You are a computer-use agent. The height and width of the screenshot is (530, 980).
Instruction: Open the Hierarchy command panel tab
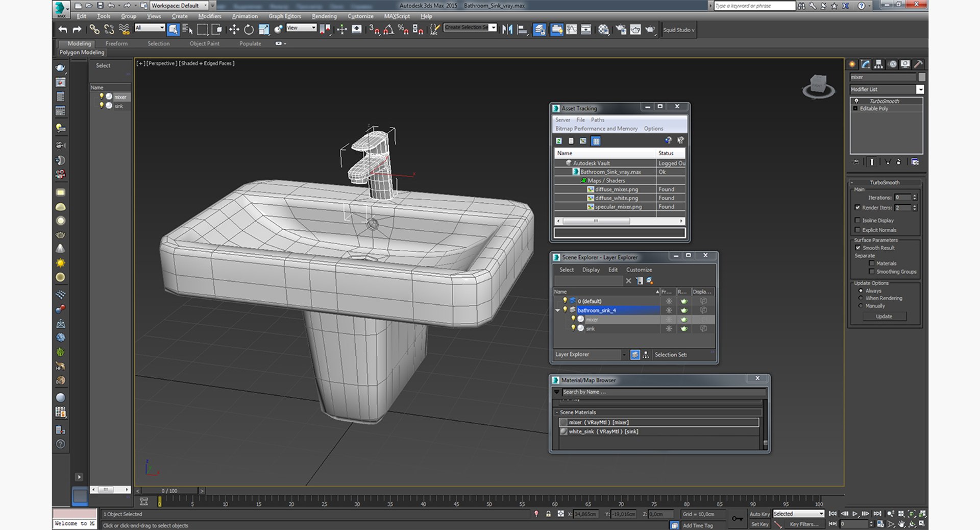878,64
